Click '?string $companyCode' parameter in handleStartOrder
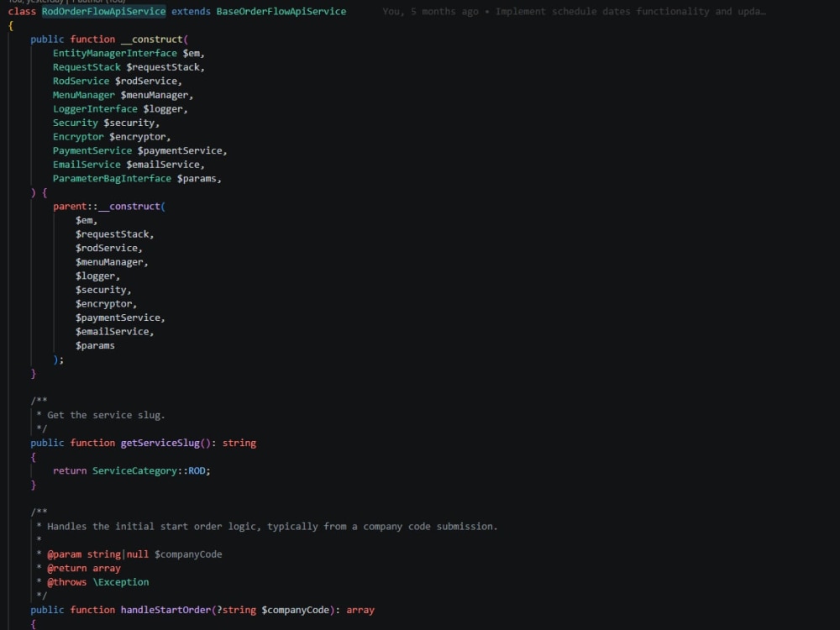 point(273,610)
